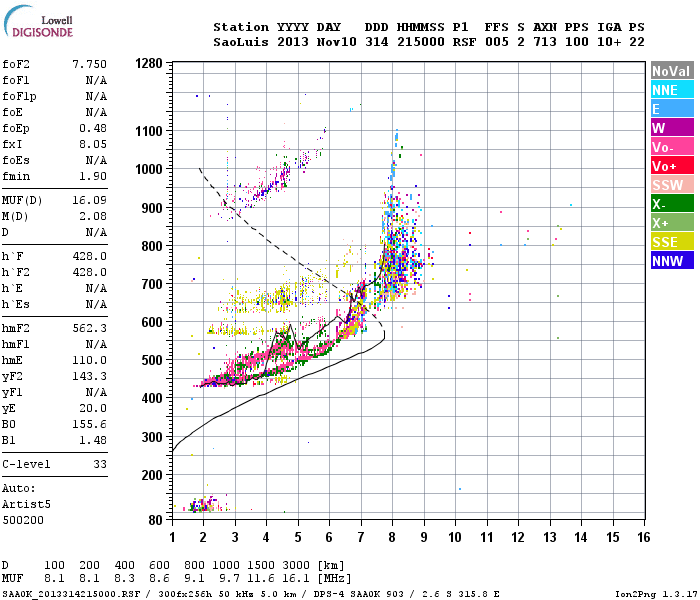Image resolution: width=700 pixels, height=600 pixels.
Task: Click the 215000 time value in header
Action: pos(421,42)
